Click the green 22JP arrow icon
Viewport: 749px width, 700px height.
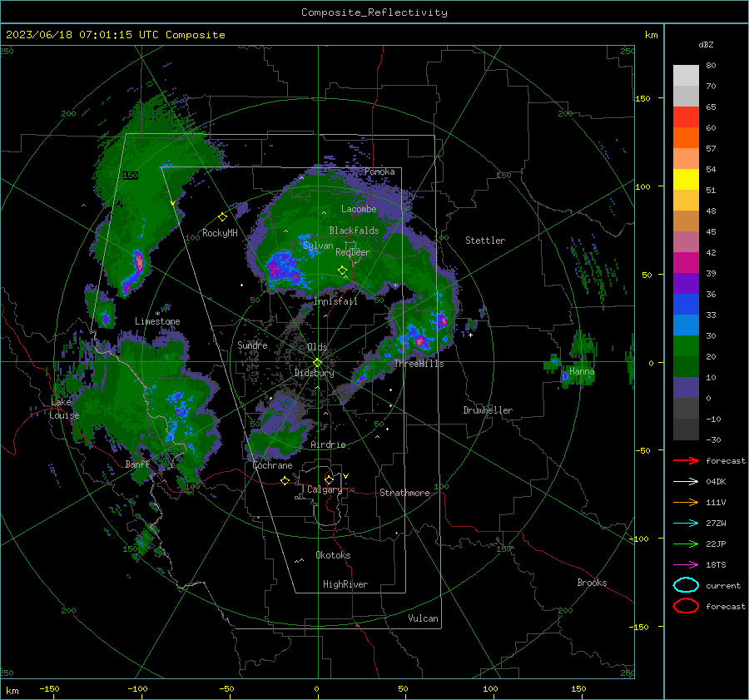686,544
